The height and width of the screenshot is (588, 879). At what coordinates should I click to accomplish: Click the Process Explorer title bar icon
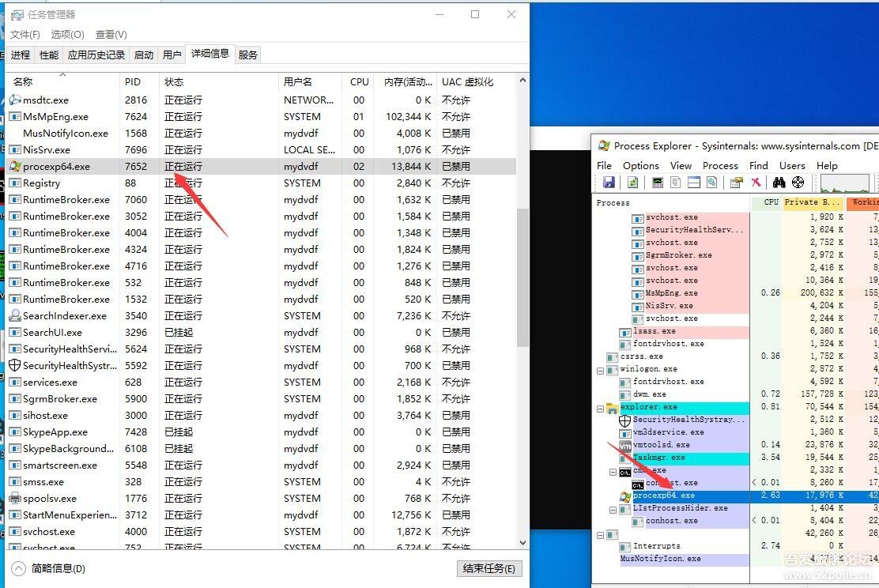[x=604, y=145]
